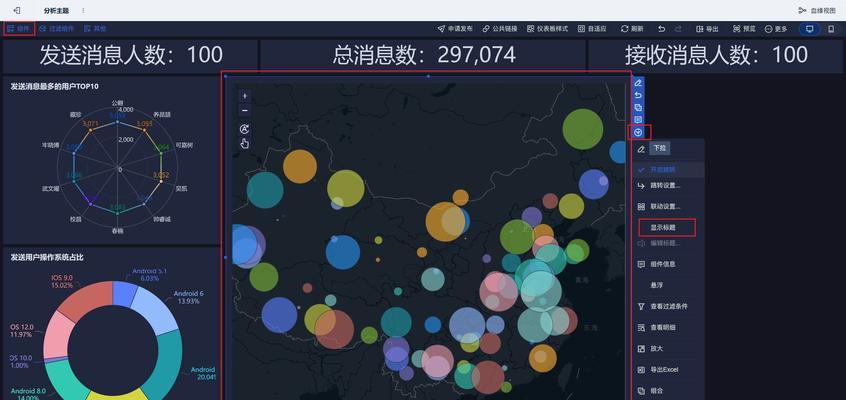Click the 接收消息人数: 100 KPI text
This screenshot has height=400, width=846.
[717, 55]
